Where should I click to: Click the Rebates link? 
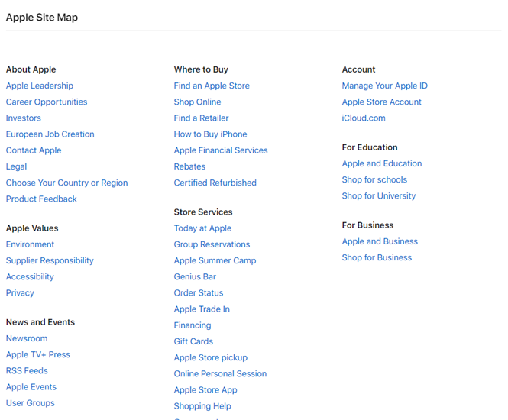click(190, 166)
